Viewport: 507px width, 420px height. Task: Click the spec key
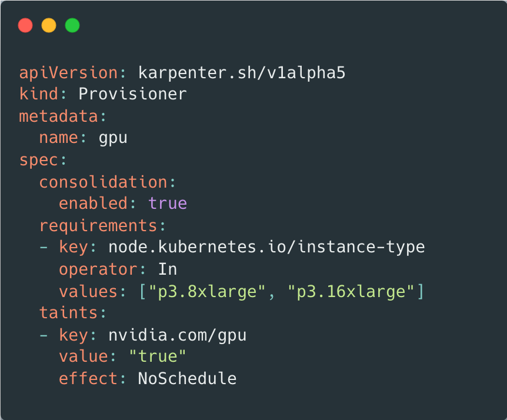35,159
